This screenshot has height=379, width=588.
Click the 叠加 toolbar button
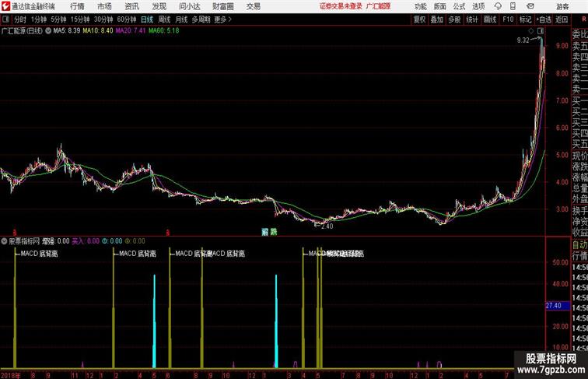[437, 19]
